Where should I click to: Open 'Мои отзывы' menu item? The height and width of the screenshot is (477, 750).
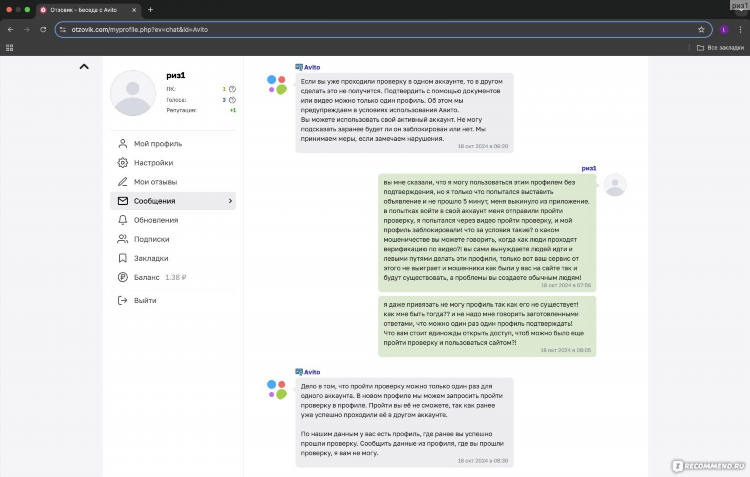[x=173, y=182]
